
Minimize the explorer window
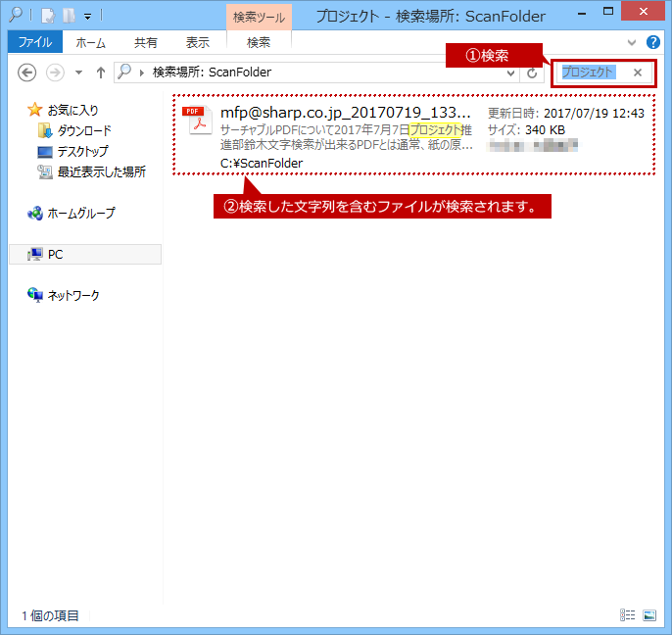pyautogui.click(x=582, y=14)
